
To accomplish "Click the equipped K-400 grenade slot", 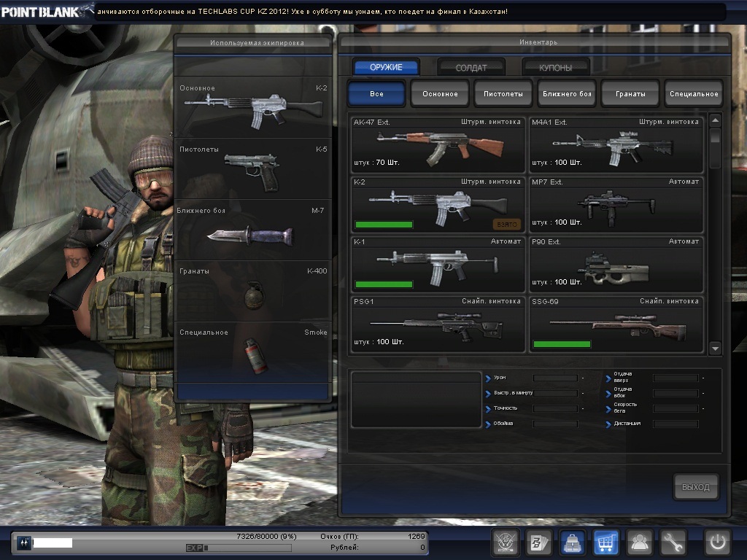I will [x=253, y=290].
